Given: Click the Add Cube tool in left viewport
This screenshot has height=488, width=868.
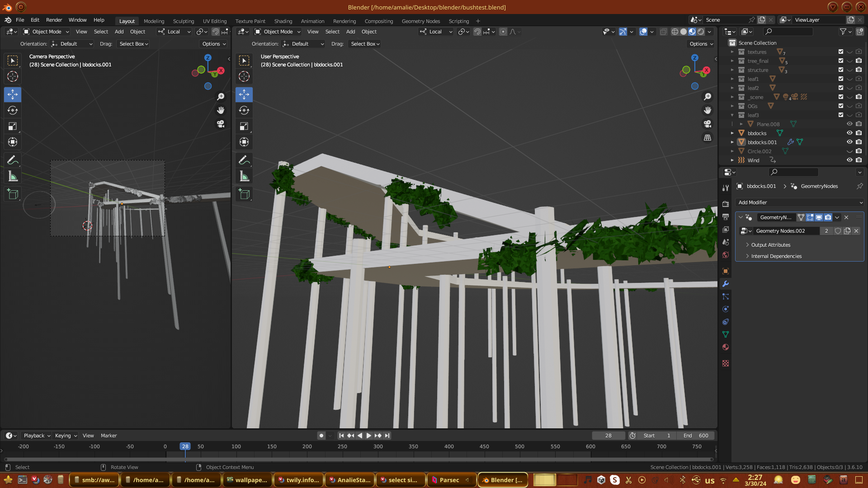Looking at the screenshot, I should pos(13,194).
